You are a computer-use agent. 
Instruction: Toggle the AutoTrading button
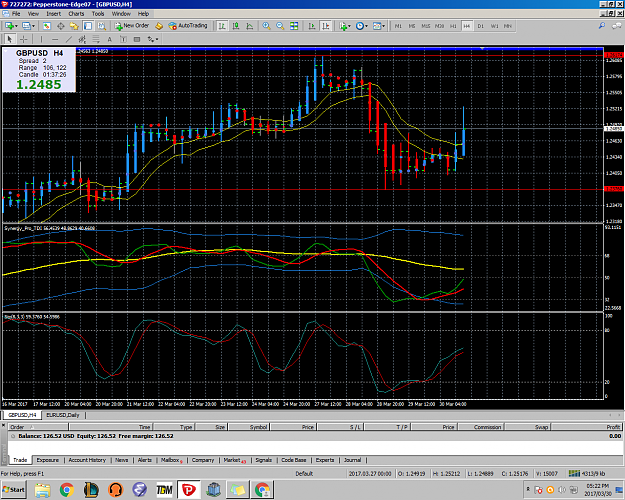[188, 26]
